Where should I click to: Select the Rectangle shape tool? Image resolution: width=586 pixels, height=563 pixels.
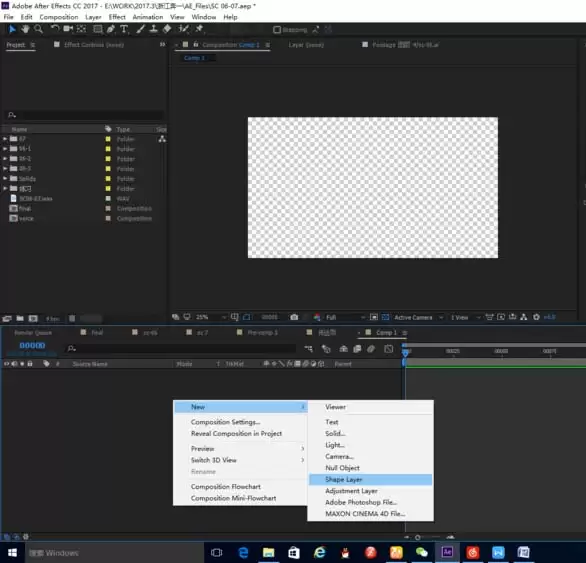tap(98, 29)
